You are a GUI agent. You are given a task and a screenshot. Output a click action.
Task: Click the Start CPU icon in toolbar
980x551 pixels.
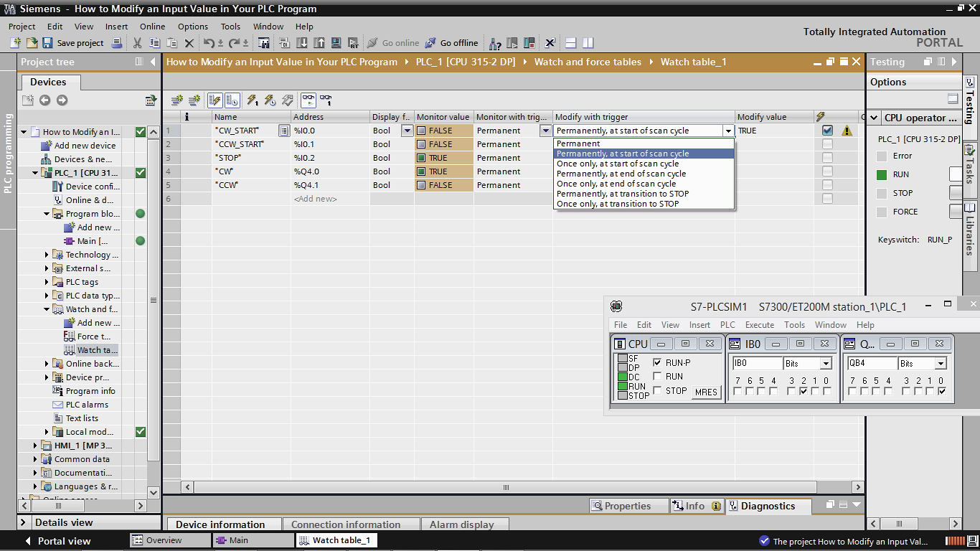[512, 43]
